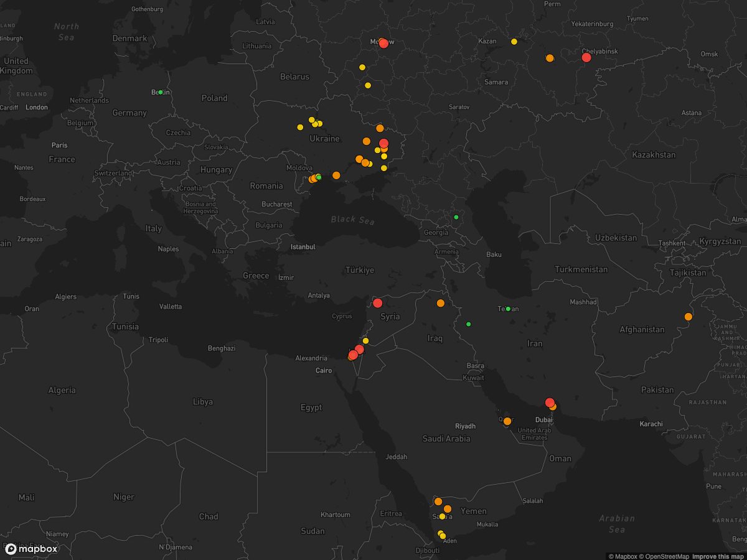Select the yellow marker near Kazan
Image resolution: width=747 pixels, height=560 pixels.
coord(514,42)
